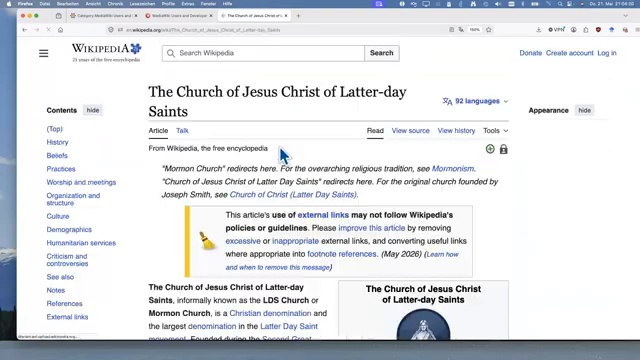Click the volume icon in macOS menu bar
The width and height of the screenshot is (640, 360).
498,4
